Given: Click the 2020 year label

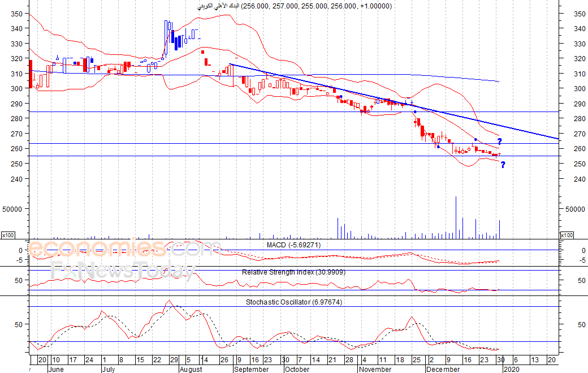Looking at the screenshot, I should (x=512, y=369).
